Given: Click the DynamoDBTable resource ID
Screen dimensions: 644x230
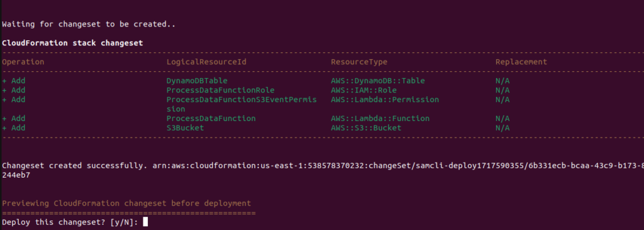Looking at the screenshot, I should [x=197, y=81].
